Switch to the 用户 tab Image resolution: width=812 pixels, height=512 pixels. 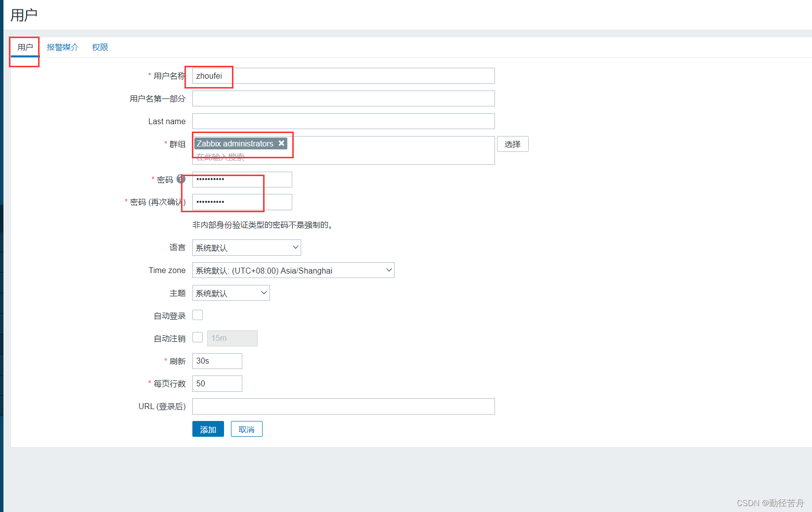pyautogui.click(x=25, y=47)
